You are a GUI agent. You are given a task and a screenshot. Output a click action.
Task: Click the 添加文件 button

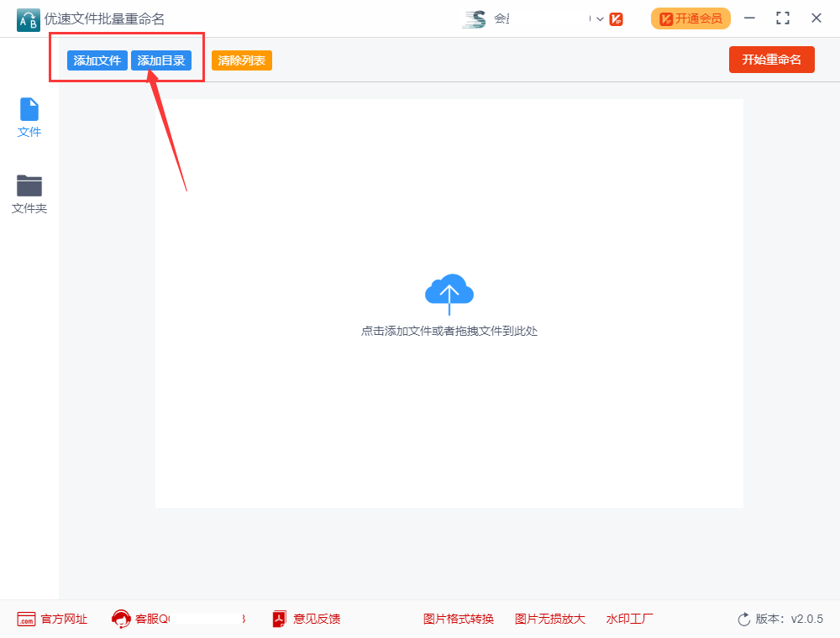point(96,60)
